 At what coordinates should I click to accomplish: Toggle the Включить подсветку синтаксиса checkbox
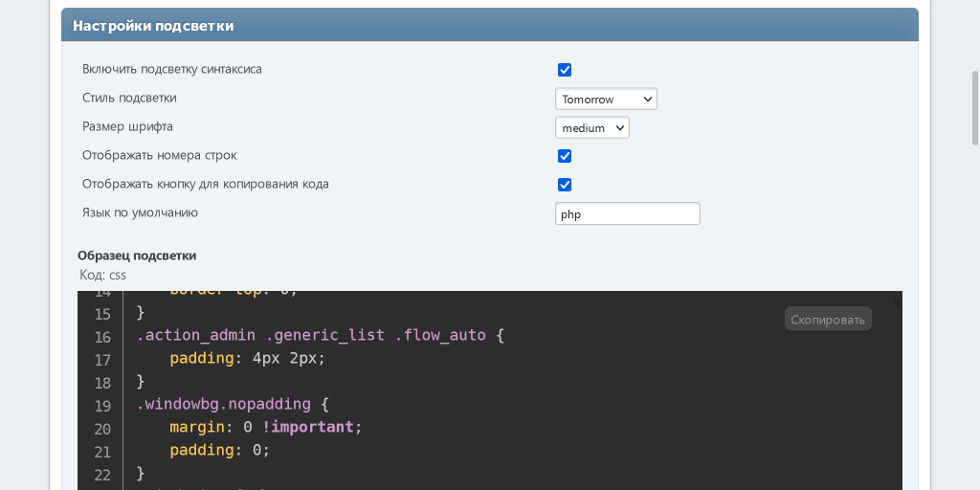(565, 70)
